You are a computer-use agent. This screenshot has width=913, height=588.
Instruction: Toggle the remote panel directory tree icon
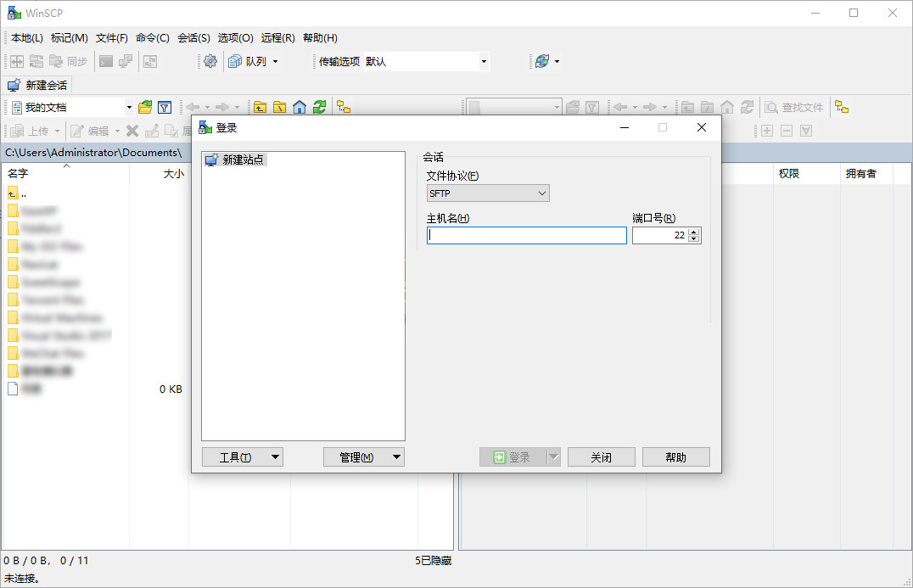(841, 107)
